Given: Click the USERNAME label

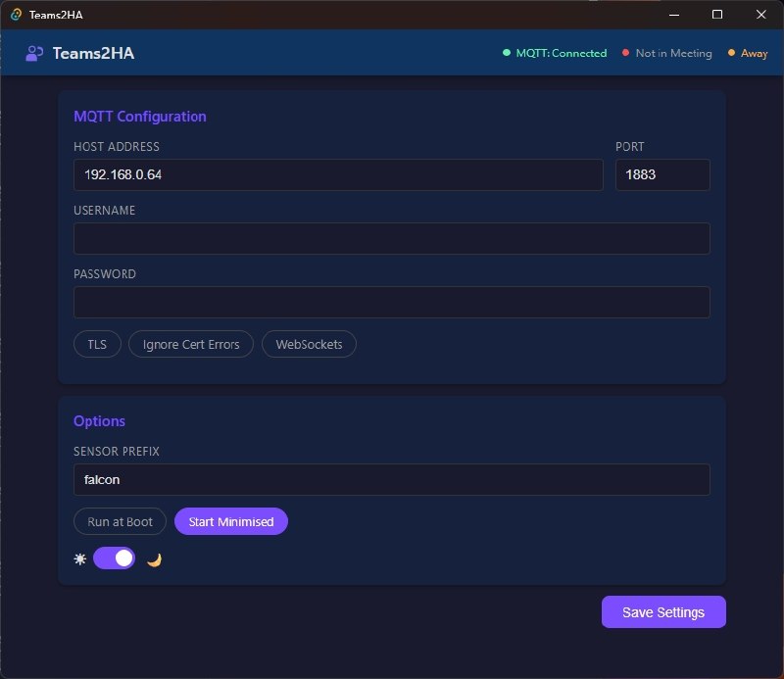Looking at the screenshot, I should (105, 210).
